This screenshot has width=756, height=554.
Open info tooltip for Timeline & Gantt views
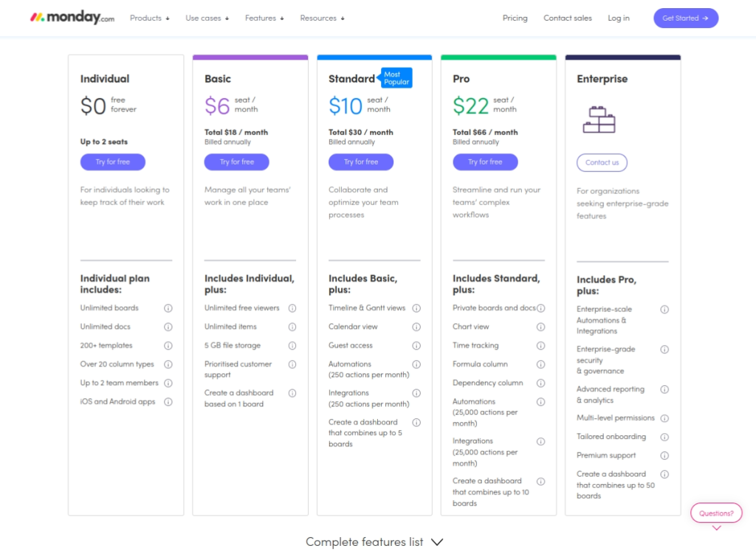(416, 308)
